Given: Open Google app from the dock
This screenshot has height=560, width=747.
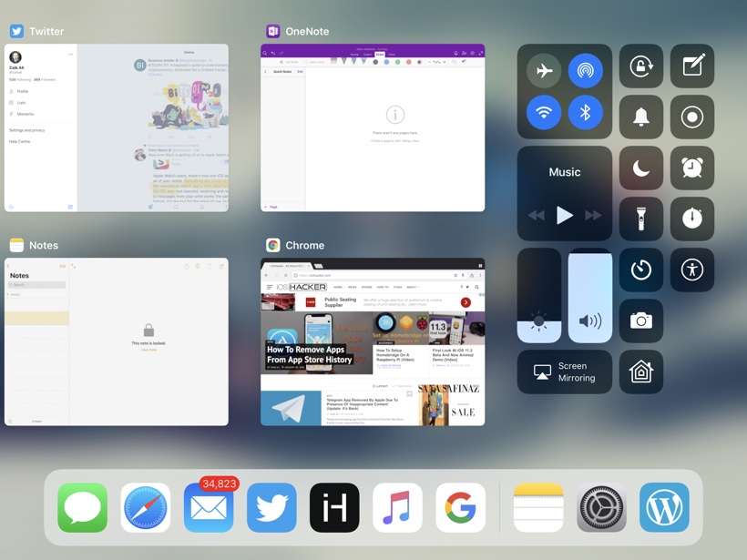Looking at the screenshot, I should pos(460,507).
